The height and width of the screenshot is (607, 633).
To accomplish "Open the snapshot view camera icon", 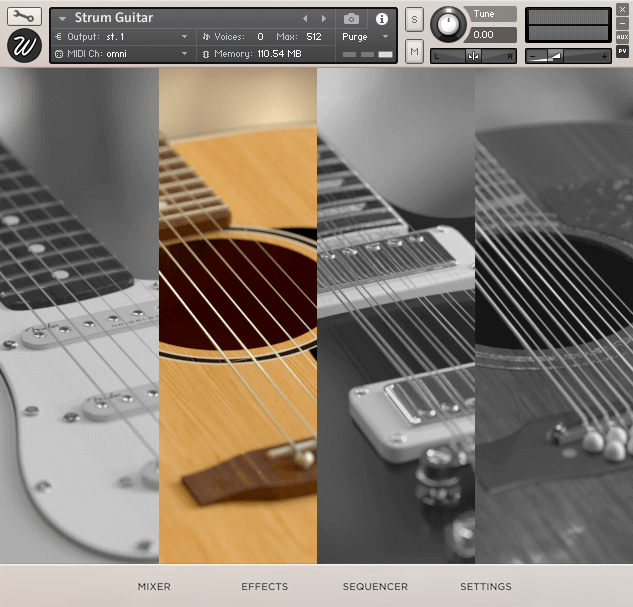I will coord(351,19).
